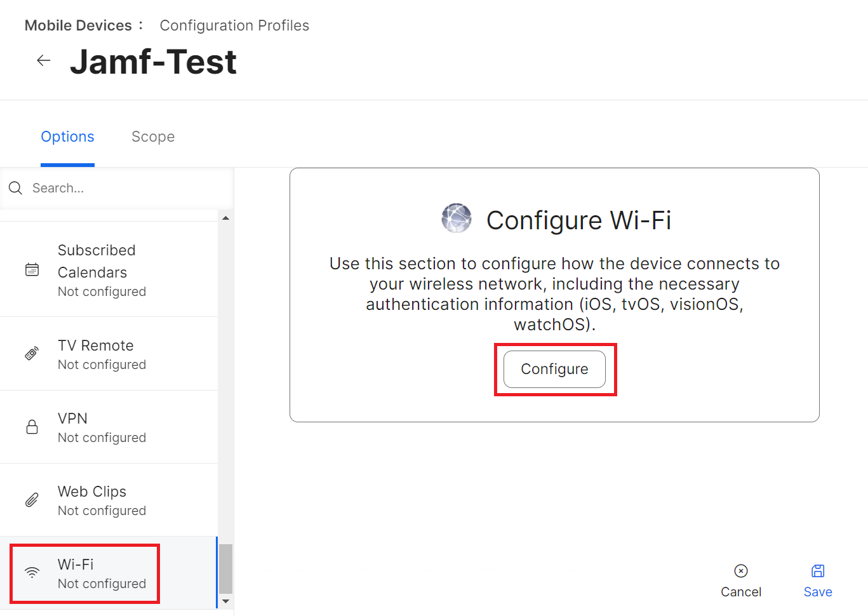Click the sidebar scrollbar thumb
The height and width of the screenshot is (616, 868).
(225, 568)
